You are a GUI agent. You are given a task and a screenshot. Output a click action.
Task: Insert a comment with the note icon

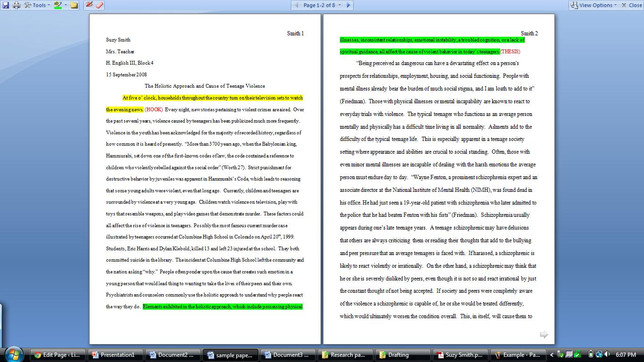pos(74,5)
